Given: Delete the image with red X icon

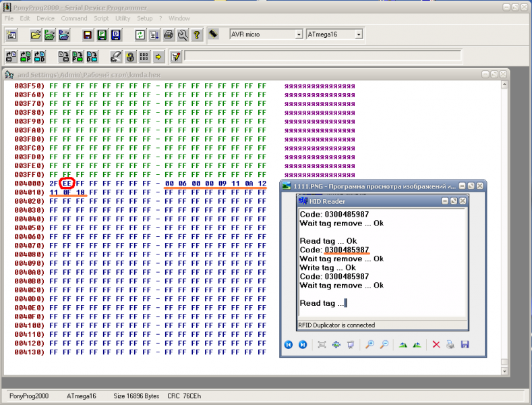Looking at the screenshot, I should tap(436, 345).
